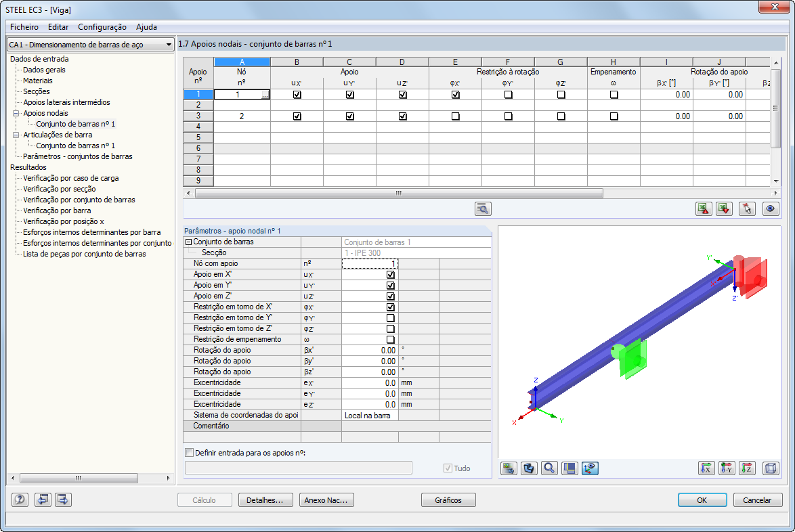Click the Anexo Nac... button
Image resolution: width=795 pixels, height=532 pixels.
coord(326,500)
